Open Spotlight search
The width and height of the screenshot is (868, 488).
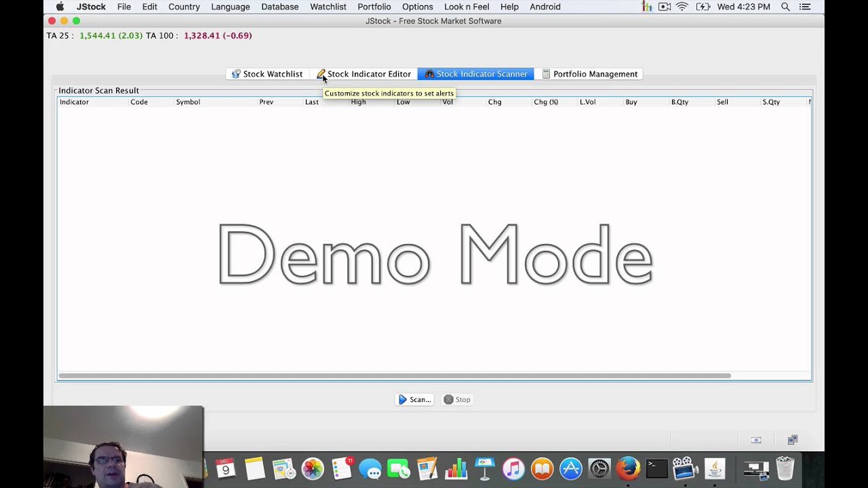pyautogui.click(x=785, y=7)
